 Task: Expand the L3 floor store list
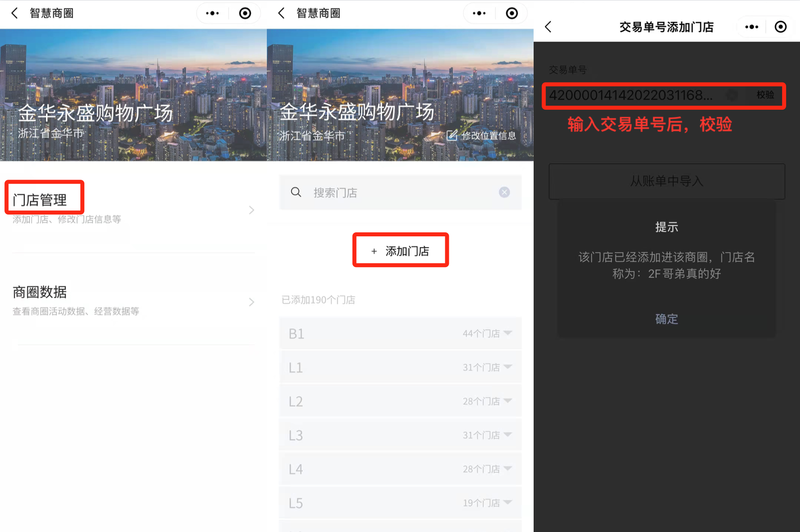400,435
